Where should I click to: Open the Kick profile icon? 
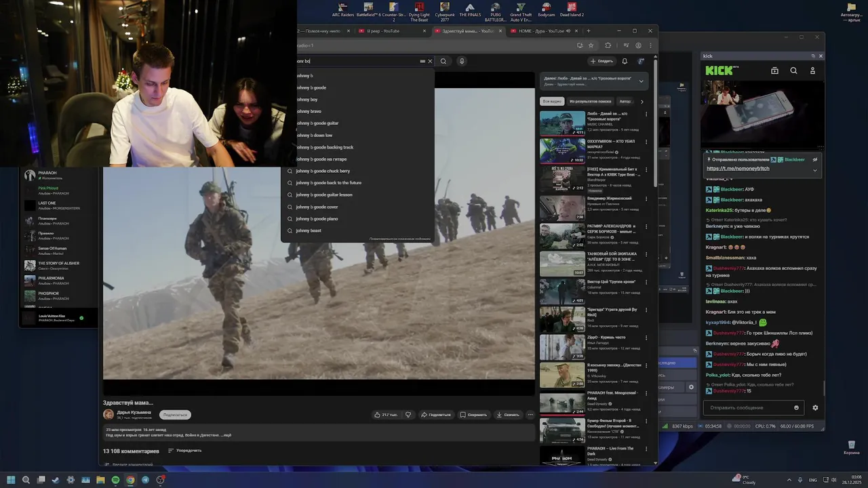click(x=812, y=70)
